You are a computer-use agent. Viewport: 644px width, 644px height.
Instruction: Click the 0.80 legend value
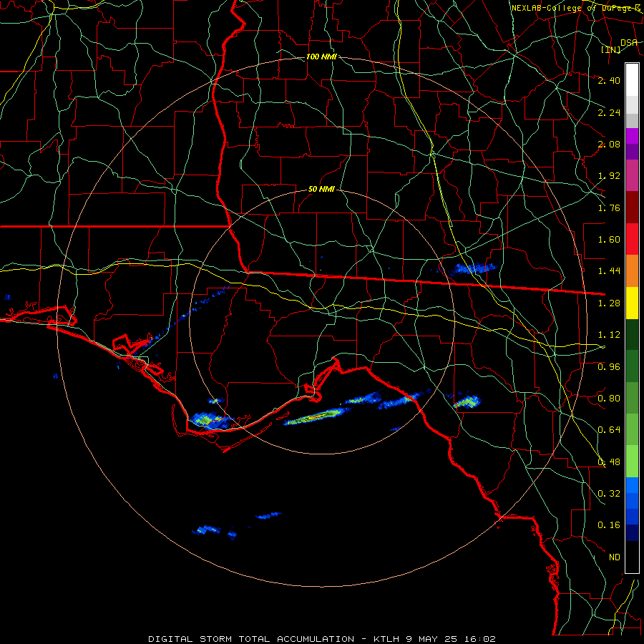click(609, 399)
